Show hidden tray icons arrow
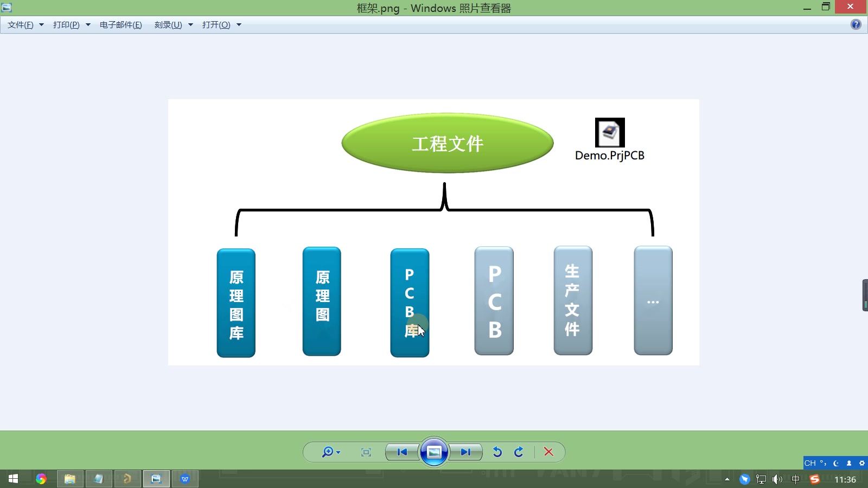This screenshot has width=868, height=488. [727, 479]
